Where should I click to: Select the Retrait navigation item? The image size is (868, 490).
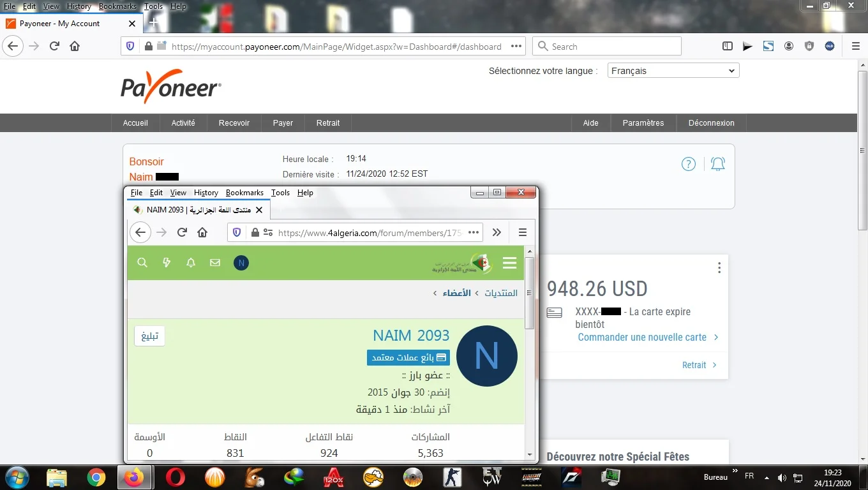coord(328,123)
